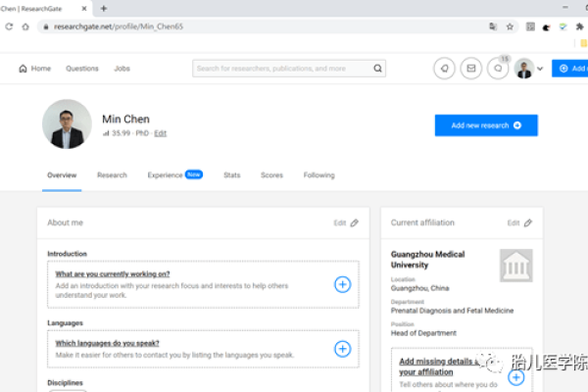588x392 pixels.
Task: Open Questions in the top navigation
Action: coord(82,69)
